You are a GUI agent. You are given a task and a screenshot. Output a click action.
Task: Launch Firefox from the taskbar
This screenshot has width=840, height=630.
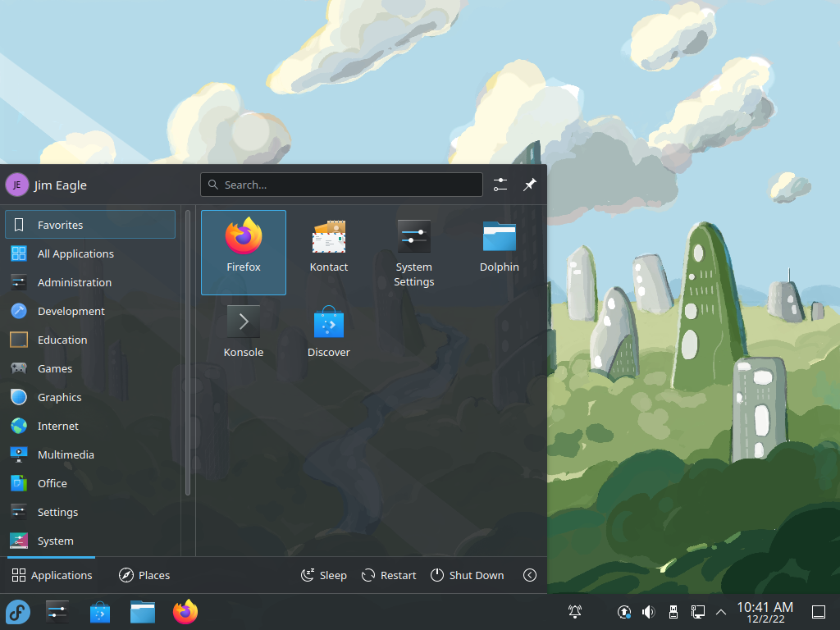coord(185,612)
